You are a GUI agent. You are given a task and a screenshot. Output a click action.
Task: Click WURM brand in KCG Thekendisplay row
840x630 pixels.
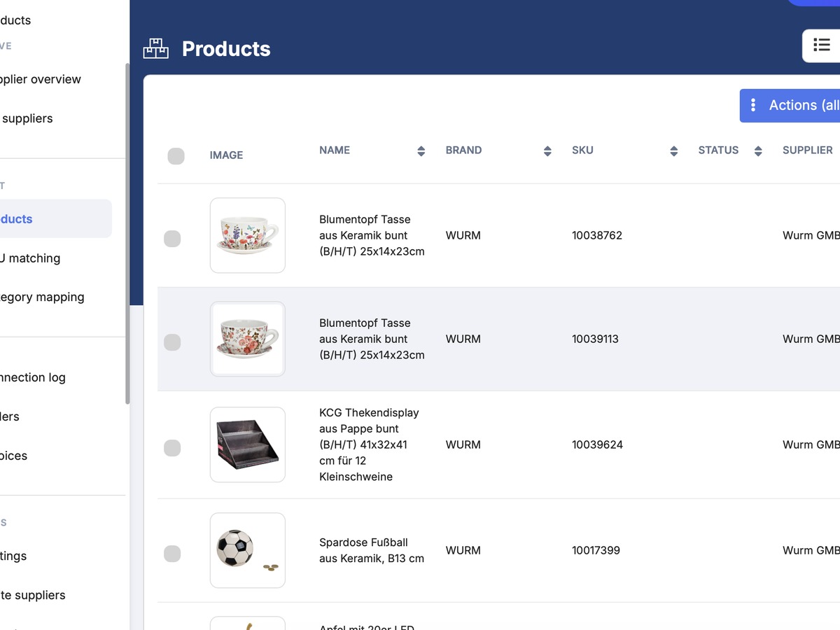[x=463, y=444]
